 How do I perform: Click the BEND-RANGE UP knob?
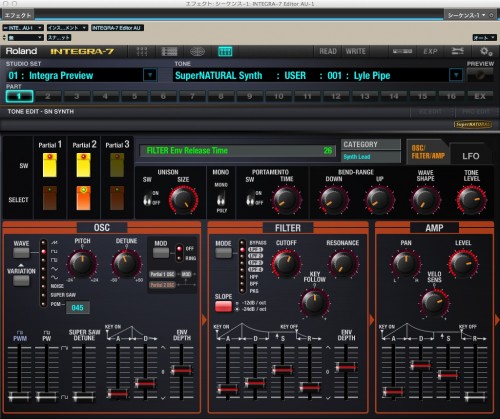coord(379,200)
